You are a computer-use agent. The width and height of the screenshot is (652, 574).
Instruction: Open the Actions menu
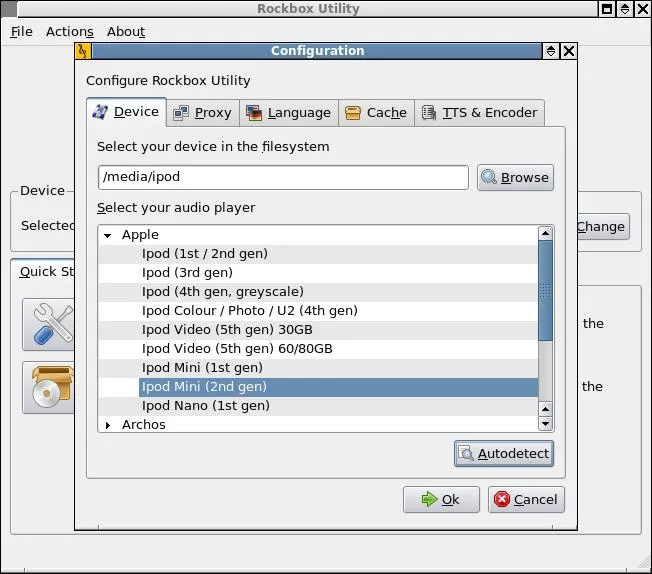point(69,32)
